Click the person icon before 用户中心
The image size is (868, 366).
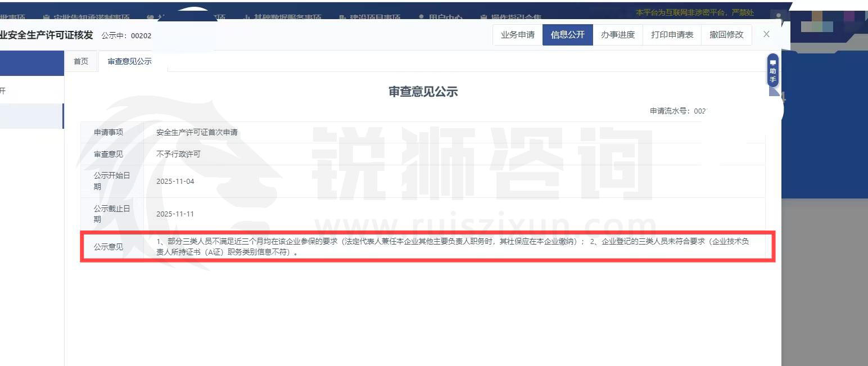(422, 18)
